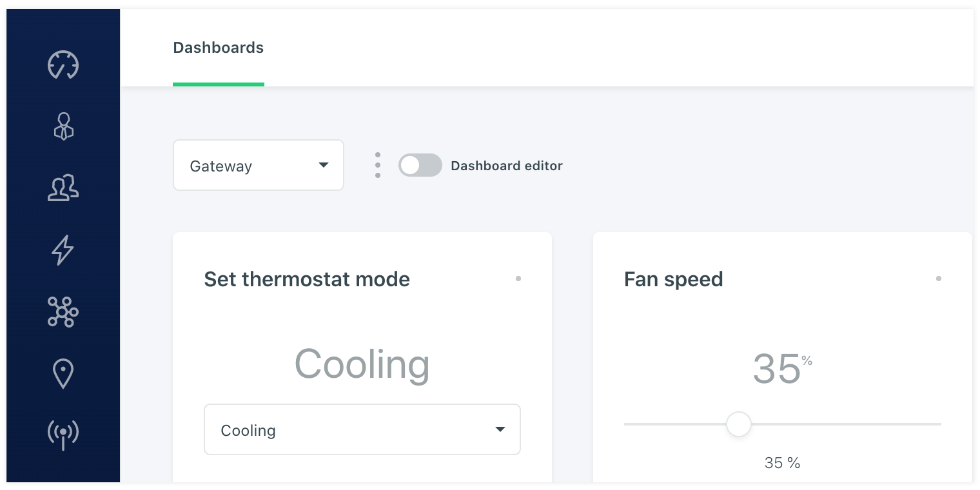Open the antenna signal sidebar icon
980x490 pixels.
click(63, 434)
